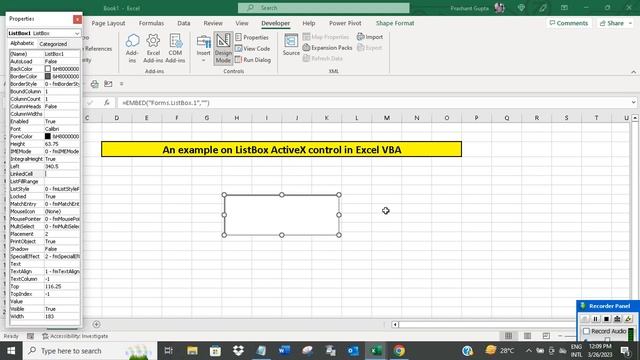Enable the Record Audio checkbox

click(587, 331)
